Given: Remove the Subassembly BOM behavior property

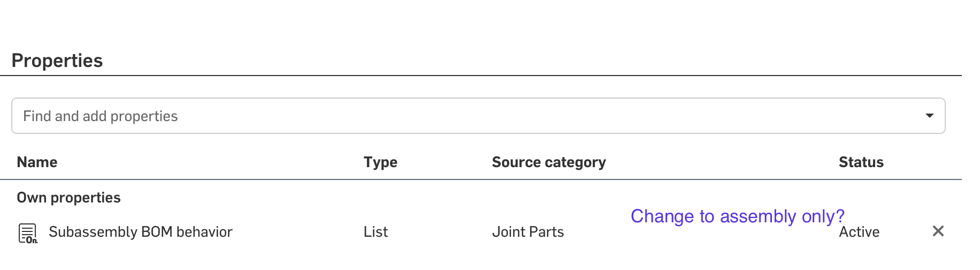Looking at the screenshot, I should point(938,231).
